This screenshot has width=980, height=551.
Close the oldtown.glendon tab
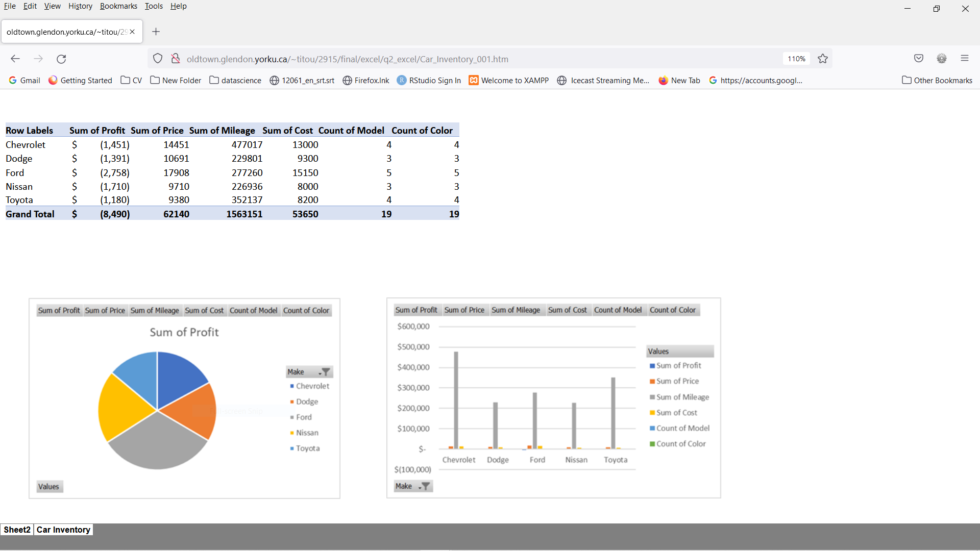point(132,32)
